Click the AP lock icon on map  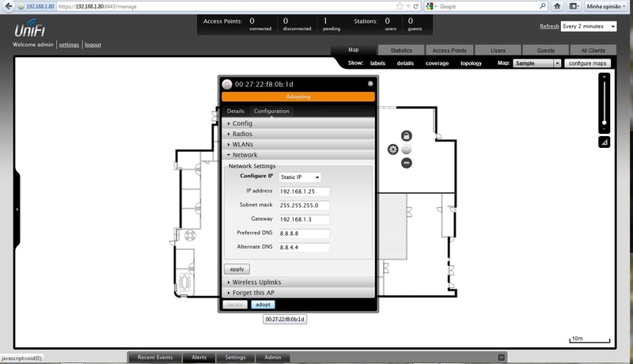407,135
